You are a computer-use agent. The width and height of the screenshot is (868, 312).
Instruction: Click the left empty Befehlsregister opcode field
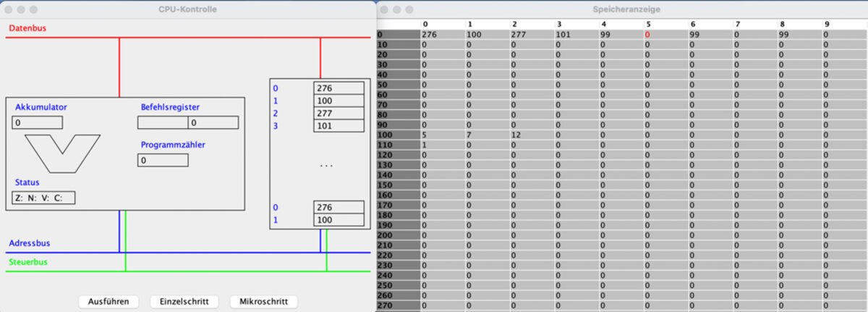coord(163,122)
